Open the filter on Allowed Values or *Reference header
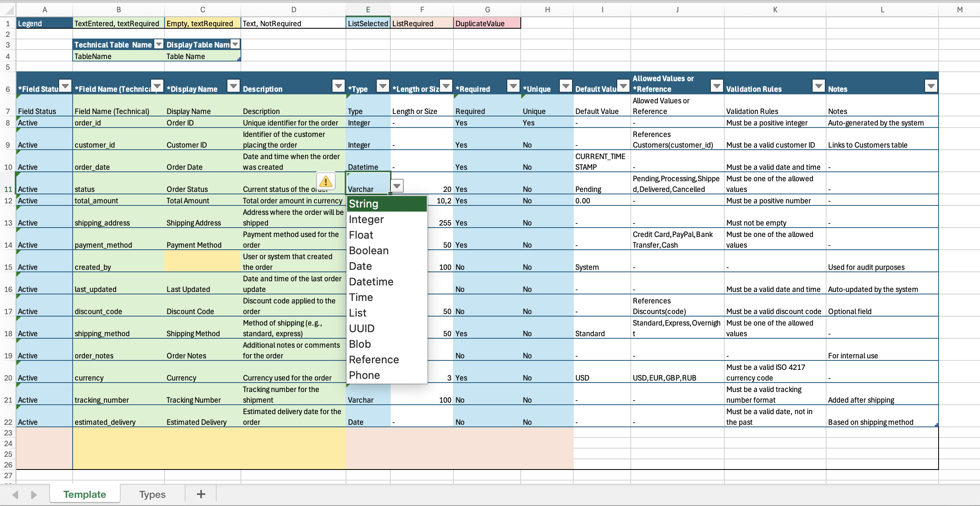 click(717, 86)
